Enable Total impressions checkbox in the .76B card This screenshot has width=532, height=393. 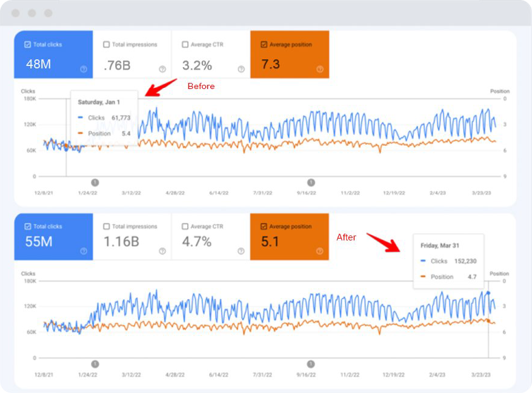pyautogui.click(x=107, y=45)
